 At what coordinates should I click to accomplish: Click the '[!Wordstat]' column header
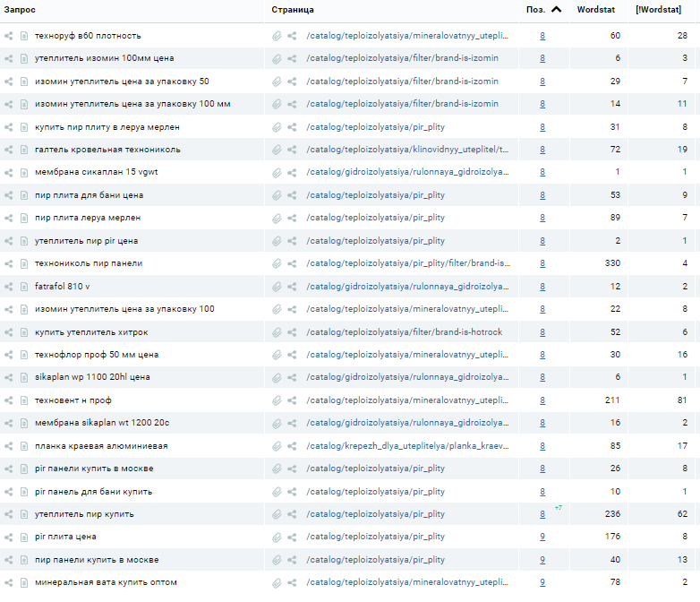(659, 9)
